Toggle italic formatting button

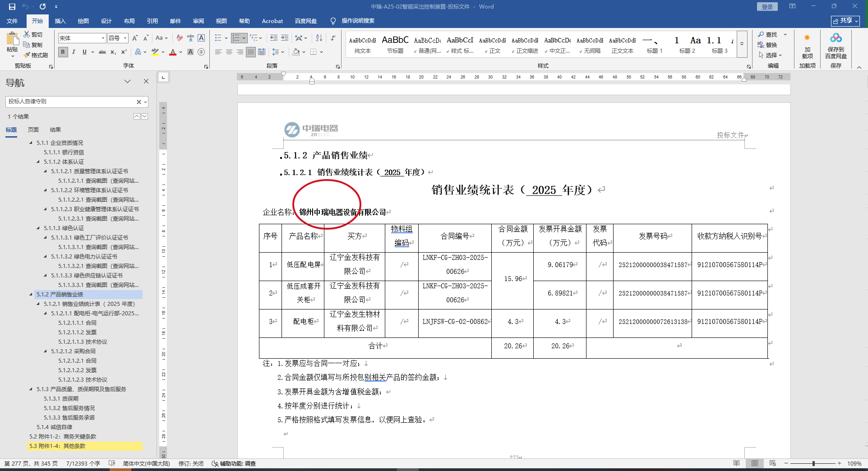tap(74, 52)
